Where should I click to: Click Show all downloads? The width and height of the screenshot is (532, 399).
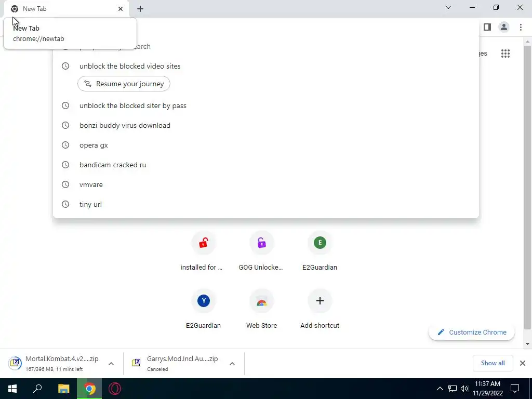(x=493, y=363)
